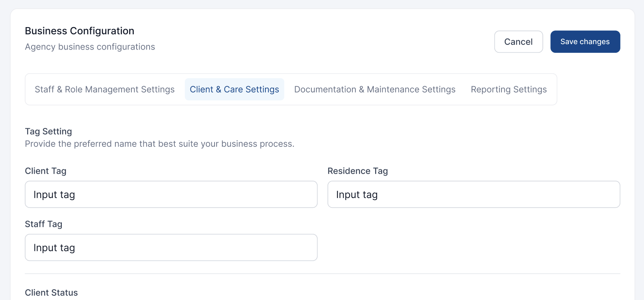Select the Client & Care Settings tab

pos(234,89)
